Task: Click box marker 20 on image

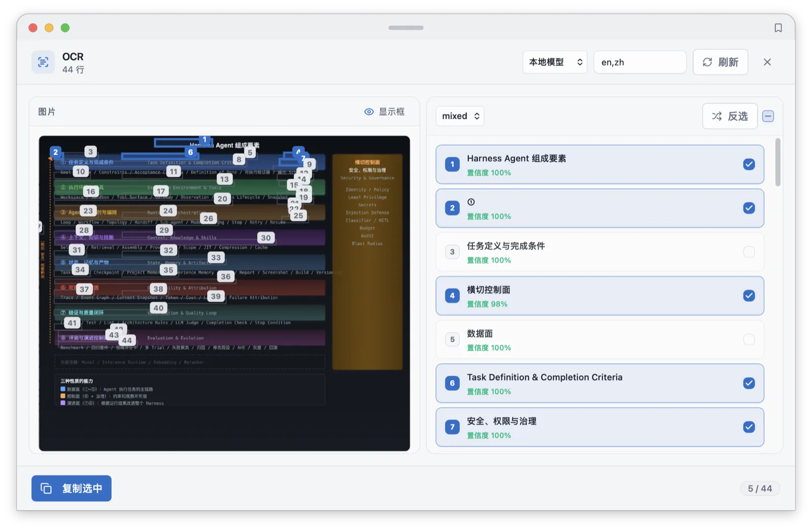Action: tap(222, 199)
